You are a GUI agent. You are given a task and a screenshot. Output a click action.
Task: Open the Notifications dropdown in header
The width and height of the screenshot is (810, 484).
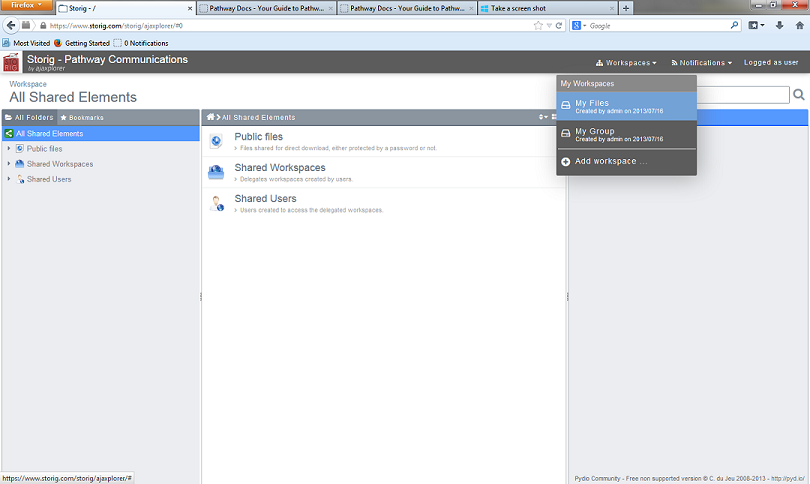tap(701, 63)
